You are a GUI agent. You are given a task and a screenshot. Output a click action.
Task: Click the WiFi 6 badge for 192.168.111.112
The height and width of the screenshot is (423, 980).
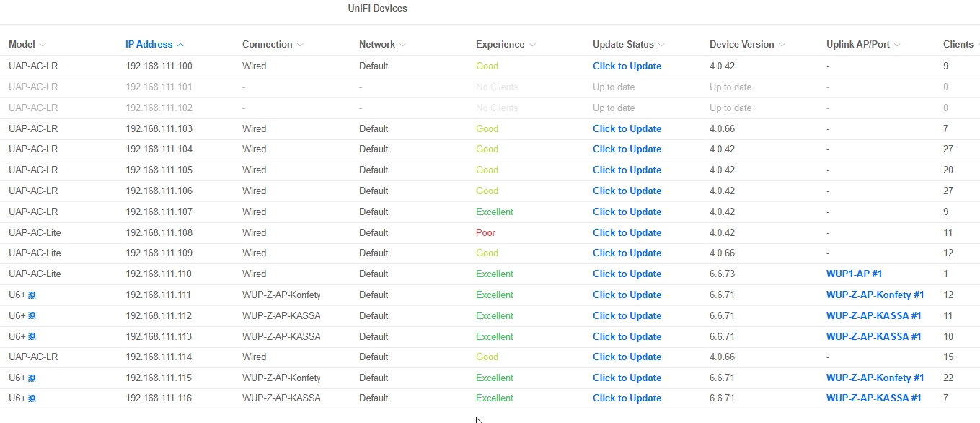(x=32, y=316)
